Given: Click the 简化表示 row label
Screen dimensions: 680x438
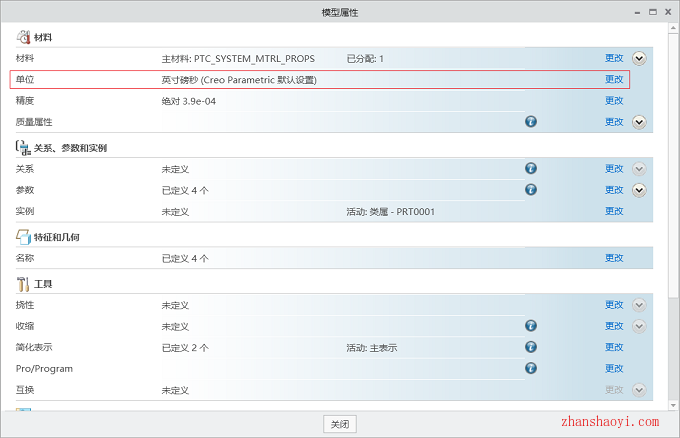Looking at the screenshot, I should point(34,347).
